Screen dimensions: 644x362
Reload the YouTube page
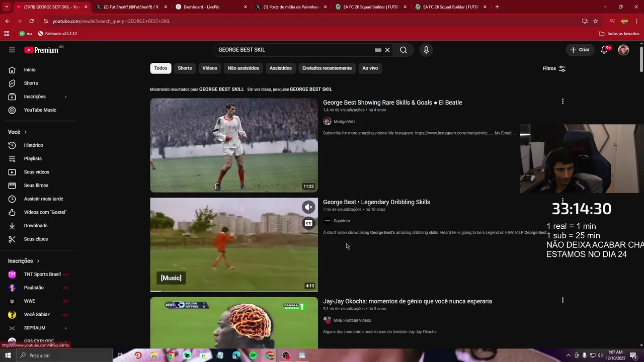(31, 21)
